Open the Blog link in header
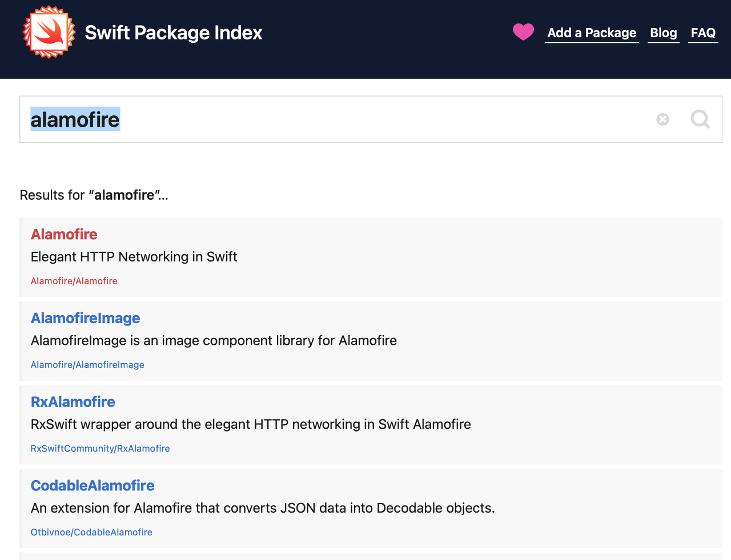 [x=664, y=33]
